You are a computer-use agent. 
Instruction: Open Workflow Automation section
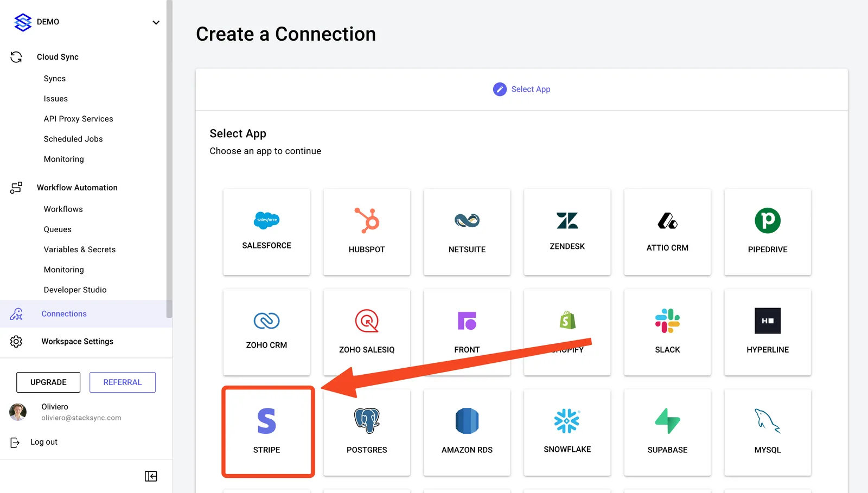[77, 188]
